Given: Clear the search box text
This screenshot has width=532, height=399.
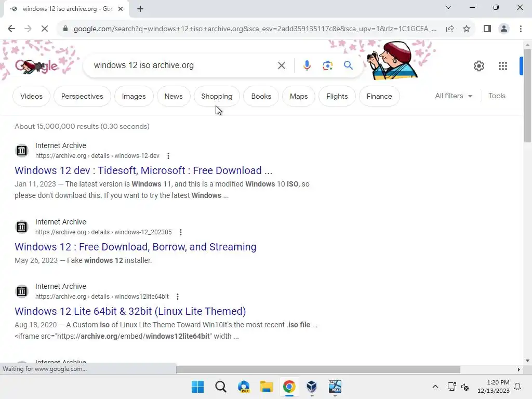Looking at the screenshot, I should pos(281,65).
